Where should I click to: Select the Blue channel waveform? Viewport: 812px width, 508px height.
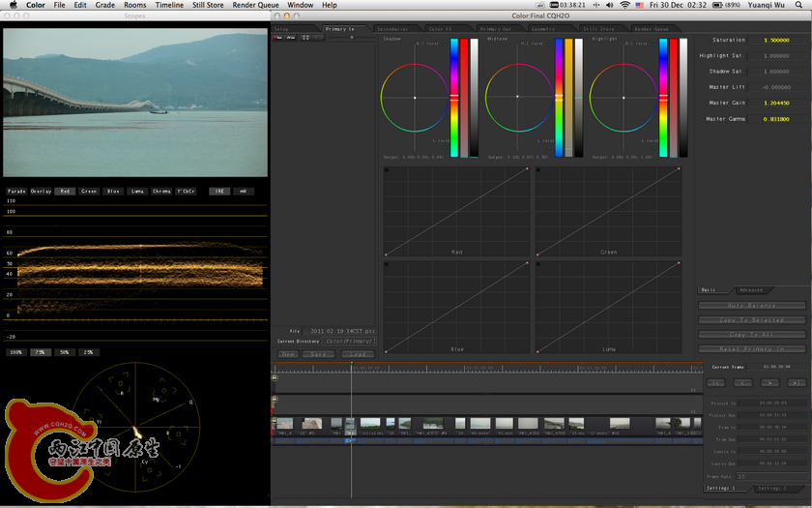[113, 192]
